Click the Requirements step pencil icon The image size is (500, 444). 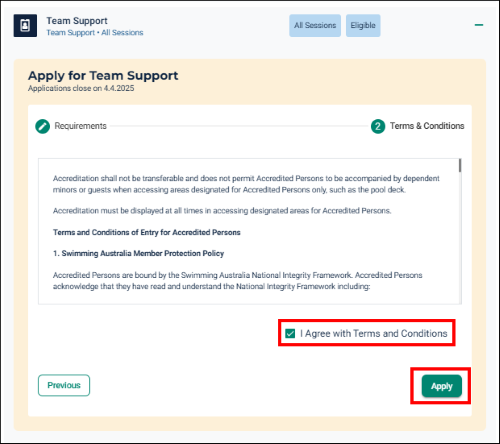[43, 126]
